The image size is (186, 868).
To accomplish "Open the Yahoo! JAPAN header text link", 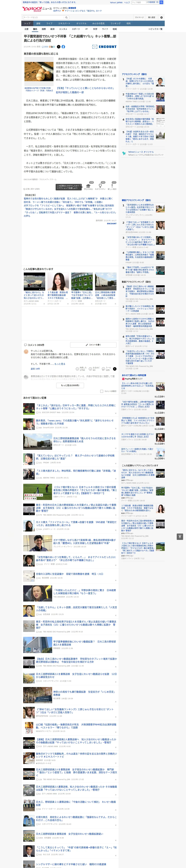I will pos(116,2).
